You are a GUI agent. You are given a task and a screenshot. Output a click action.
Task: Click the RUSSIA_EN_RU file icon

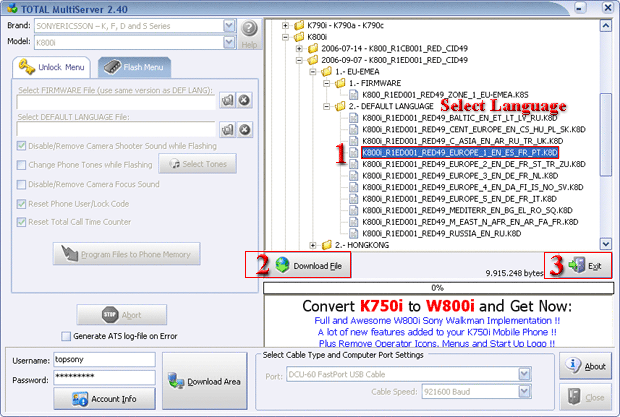coord(353,234)
